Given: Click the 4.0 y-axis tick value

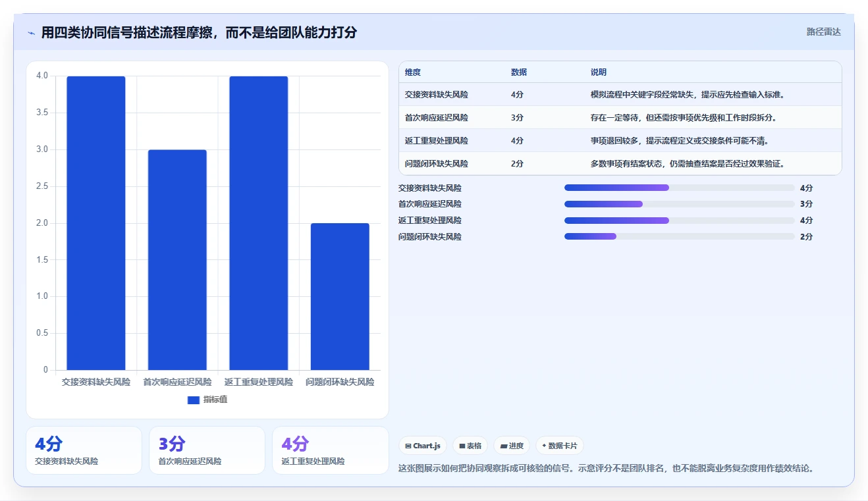Looking at the screenshot, I should pyautogui.click(x=42, y=76).
